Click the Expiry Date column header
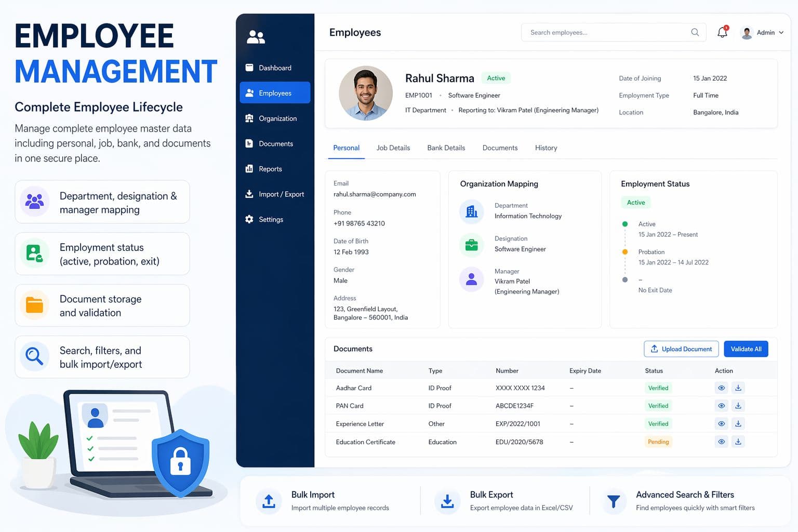This screenshot has height=532, width=798. click(585, 371)
